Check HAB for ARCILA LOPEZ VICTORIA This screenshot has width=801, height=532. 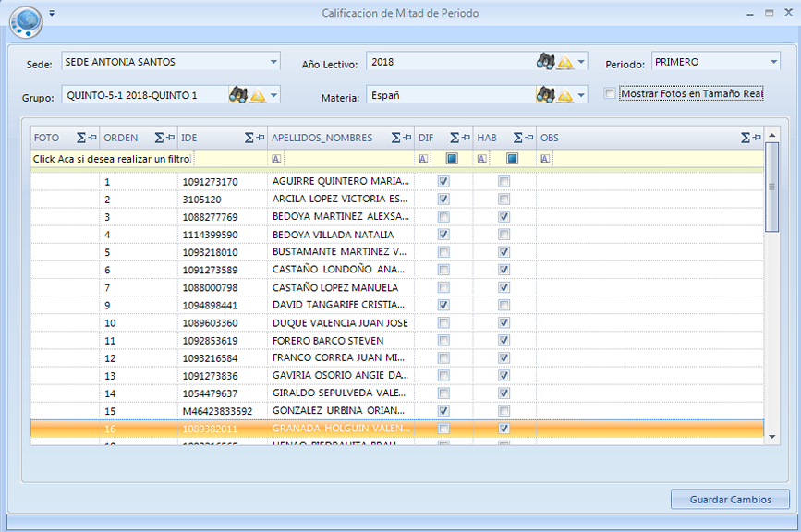point(504,199)
